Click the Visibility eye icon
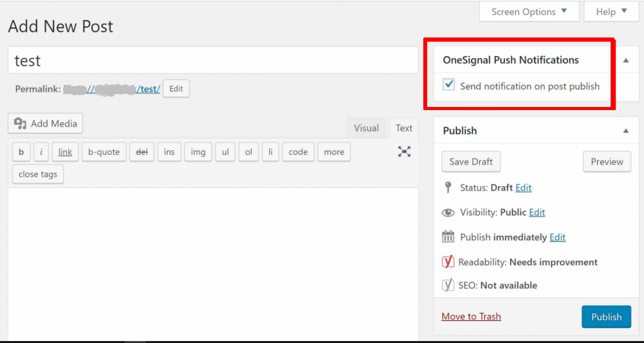 tap(448, 213)
